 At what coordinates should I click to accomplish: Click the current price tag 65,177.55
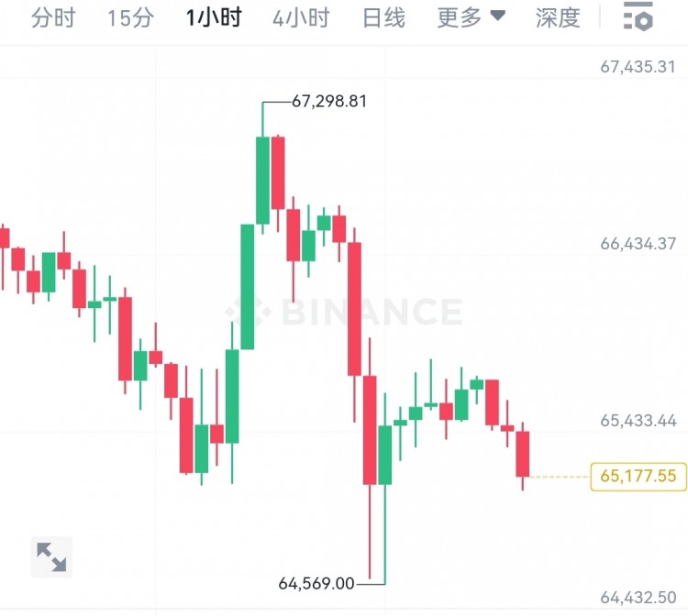(x=638, y=477)
